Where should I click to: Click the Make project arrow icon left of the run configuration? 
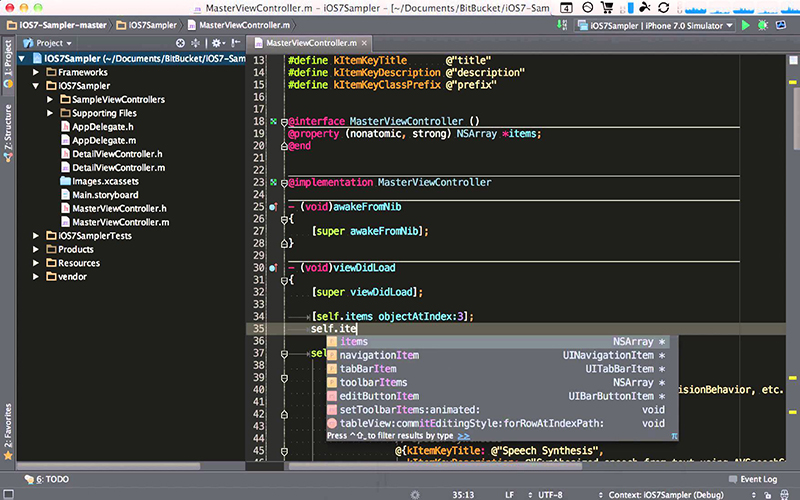tap(562, 25)
